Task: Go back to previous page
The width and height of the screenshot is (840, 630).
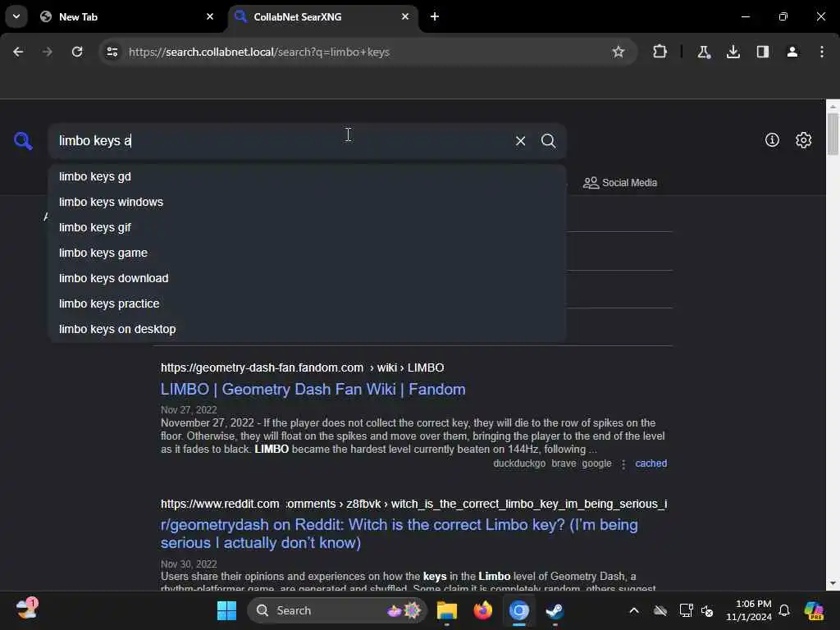Action: point(18,52)
